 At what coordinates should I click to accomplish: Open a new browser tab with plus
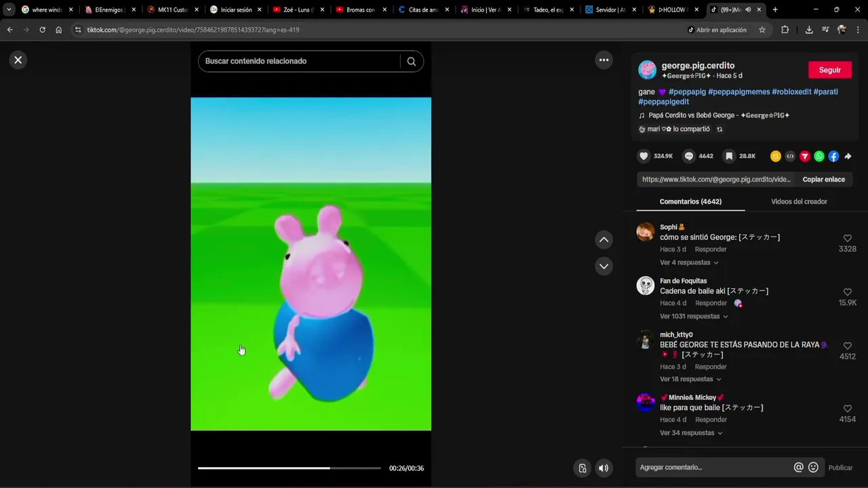pyautogui.click(x=775, y=9)
